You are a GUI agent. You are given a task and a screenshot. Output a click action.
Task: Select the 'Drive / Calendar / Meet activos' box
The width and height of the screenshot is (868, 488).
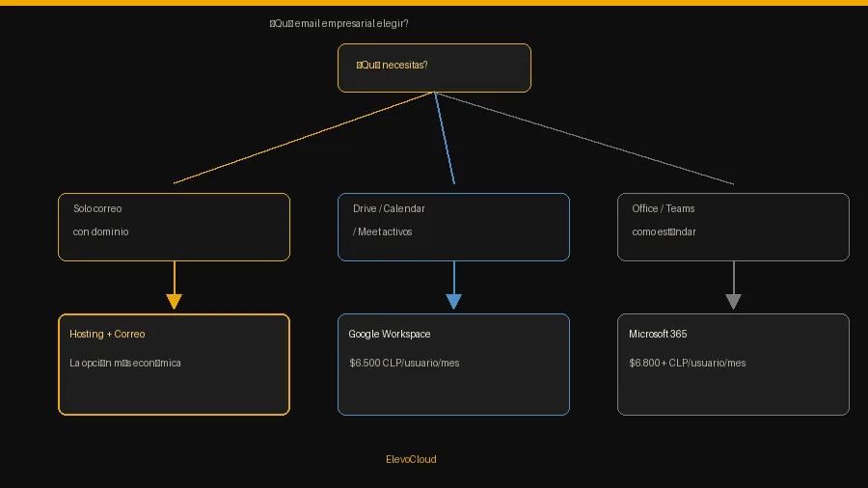[453, 227]
